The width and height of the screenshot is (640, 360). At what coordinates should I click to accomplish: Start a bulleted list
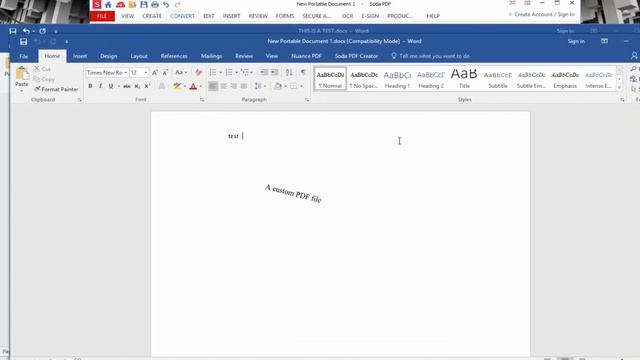213,72
